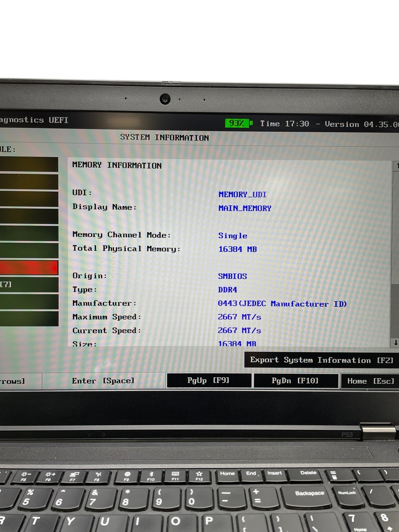Click the battery 93% indicator

pyautogui.click(x=239, y=123)
